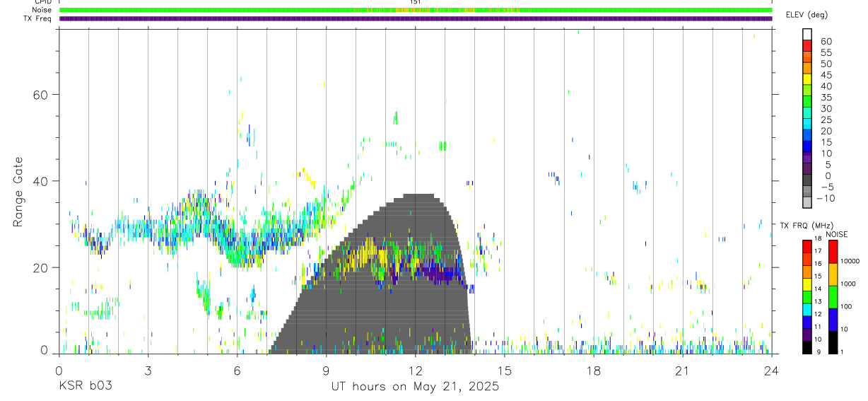Click the y-axis tick label "40"
868x401 pixels.
[x=41, y=181]
